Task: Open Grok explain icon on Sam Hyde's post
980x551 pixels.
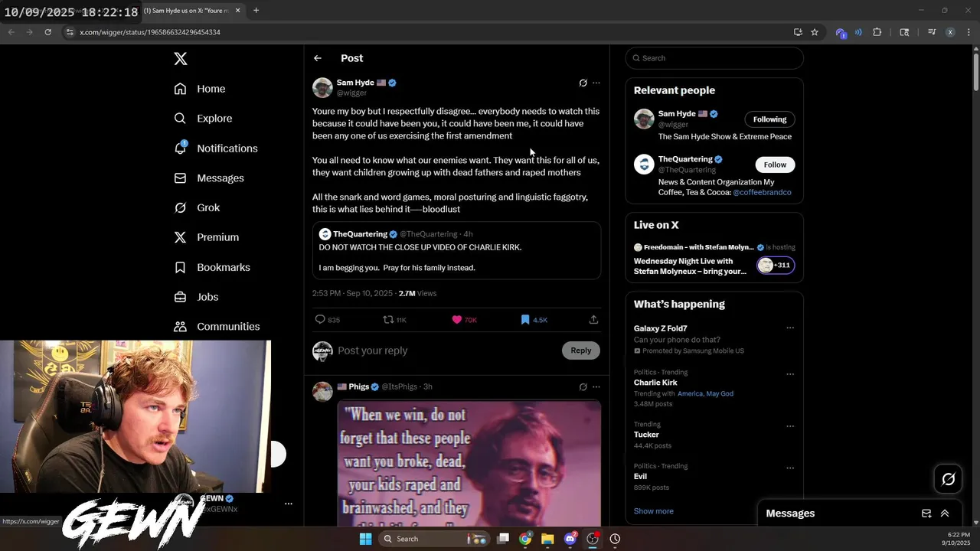Action: coord(583,83)
